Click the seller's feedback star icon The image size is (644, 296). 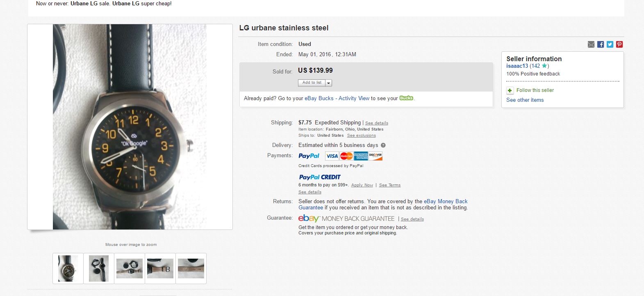(544, 66)
